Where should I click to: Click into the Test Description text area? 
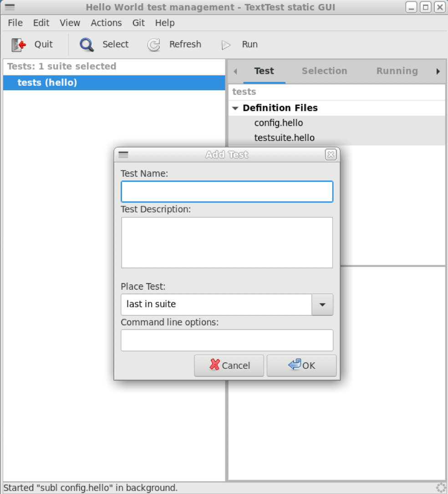point(227,242)
